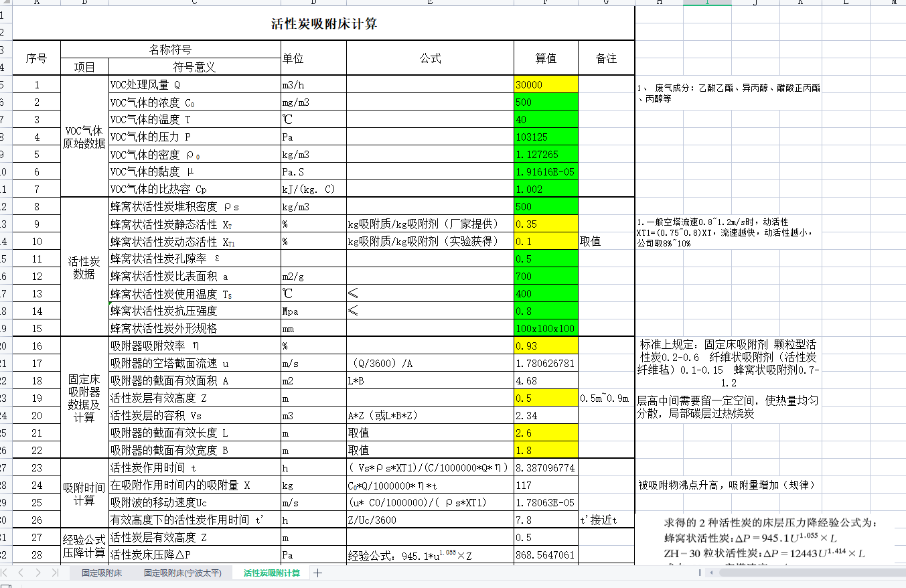
Task: Click the green 40 temperature value cell
Action: [x=546, y=120]
